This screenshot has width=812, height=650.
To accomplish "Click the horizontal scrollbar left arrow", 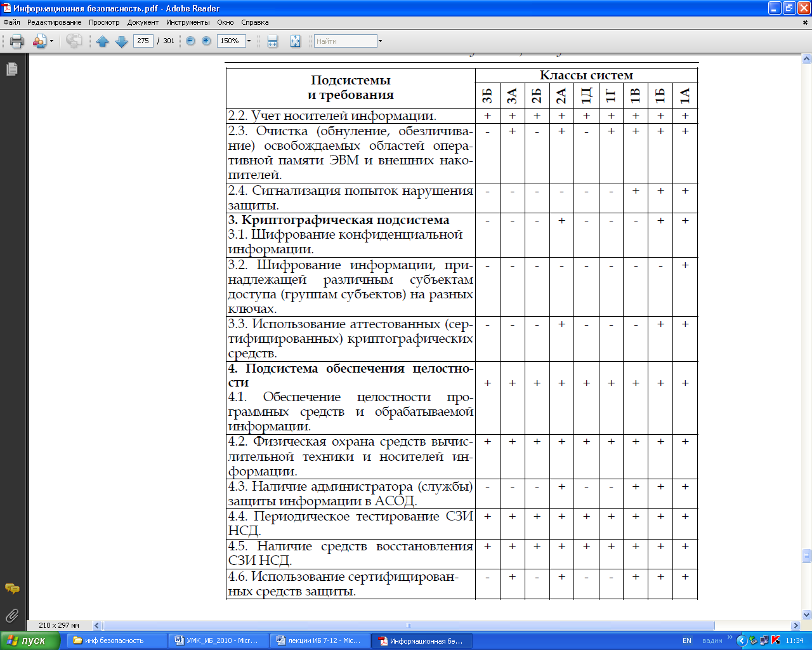I will click(97, 625).
